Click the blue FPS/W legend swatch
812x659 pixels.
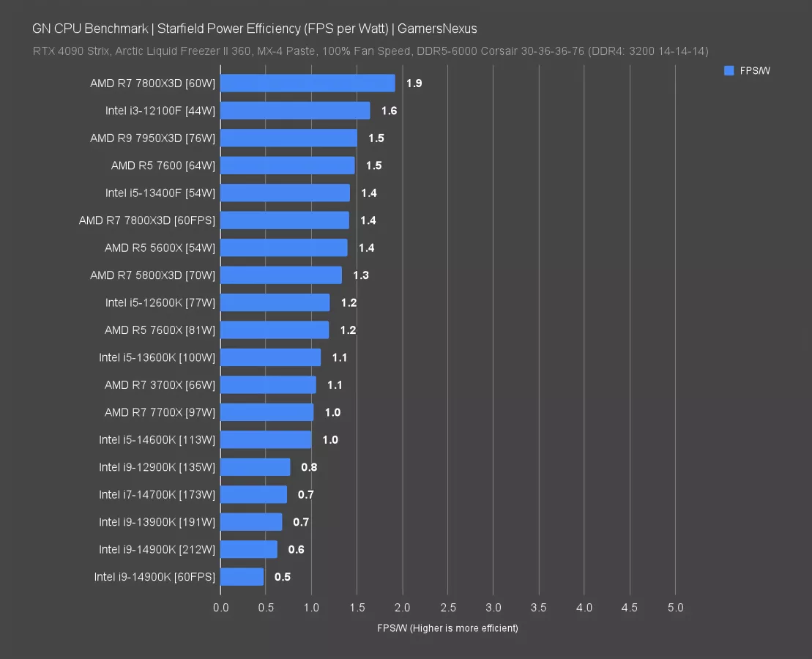(x=729, y=70)
